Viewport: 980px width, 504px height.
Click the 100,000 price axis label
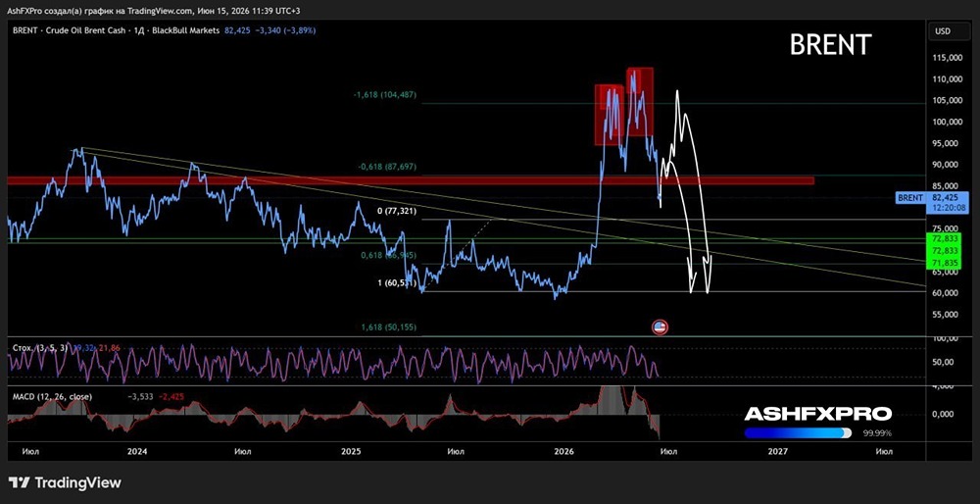[x=947, y=122]
